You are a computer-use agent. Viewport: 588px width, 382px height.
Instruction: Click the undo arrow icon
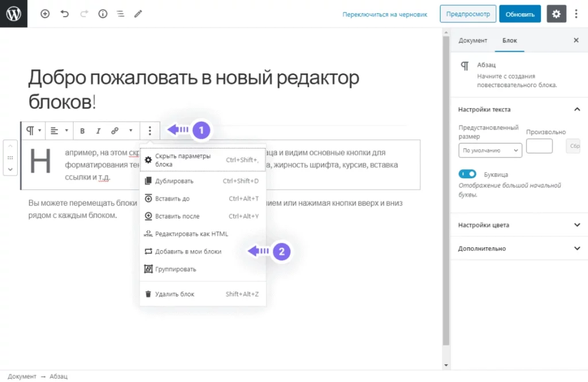[x=64, y=14]
